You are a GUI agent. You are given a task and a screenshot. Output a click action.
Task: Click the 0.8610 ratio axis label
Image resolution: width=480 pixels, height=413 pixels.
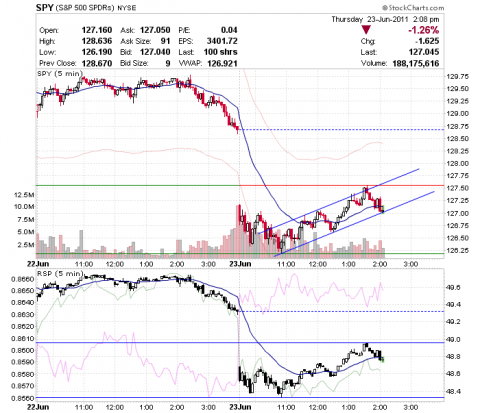23,339
